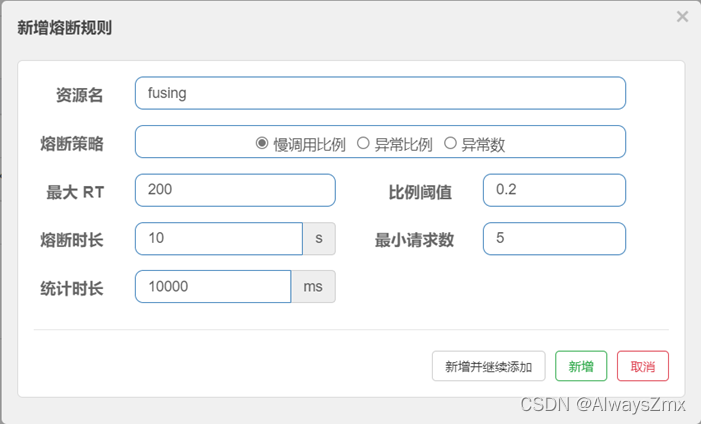Click the 最大 RT label

tap(75, 192)
